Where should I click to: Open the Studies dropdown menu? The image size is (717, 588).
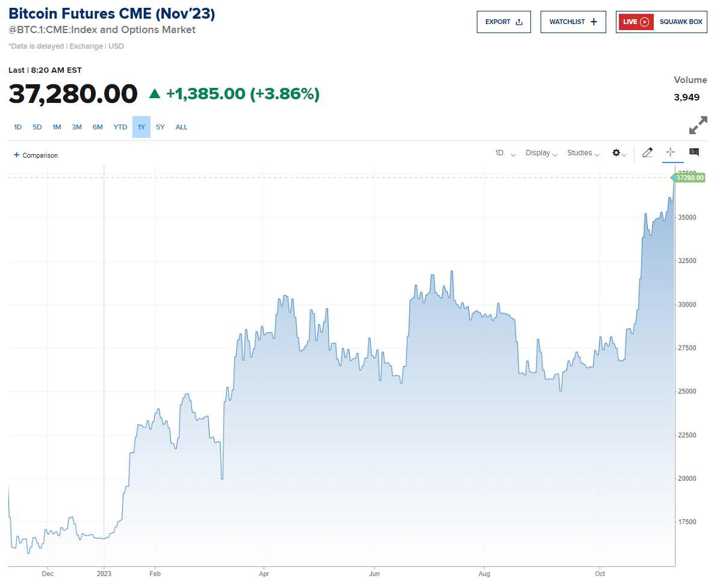click(583, 153)
